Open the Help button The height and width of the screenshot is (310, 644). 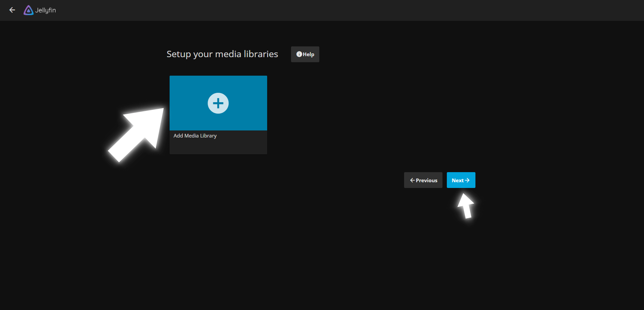(x=305, y=54)
